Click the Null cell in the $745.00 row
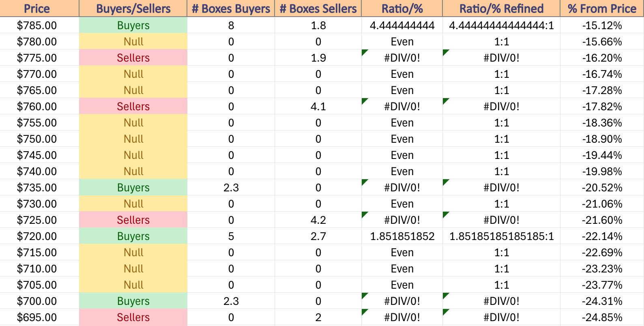Screen dimensions: 644x326 pos(133,155)
